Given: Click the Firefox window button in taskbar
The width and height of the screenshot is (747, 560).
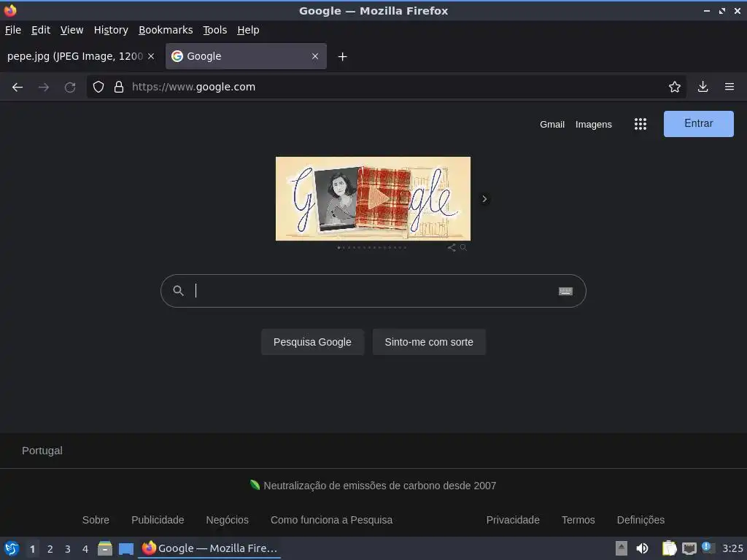Looking at the screenshot, I should pos(209,548).
